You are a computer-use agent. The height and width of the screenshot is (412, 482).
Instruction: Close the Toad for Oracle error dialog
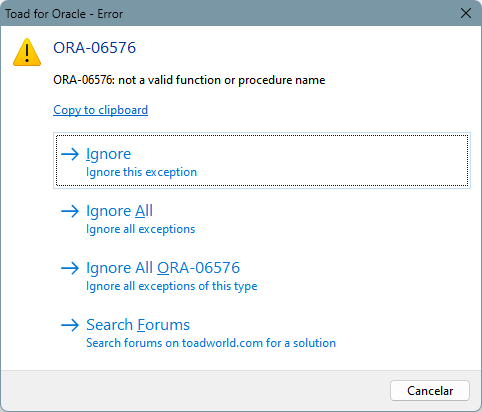[466, 13]
